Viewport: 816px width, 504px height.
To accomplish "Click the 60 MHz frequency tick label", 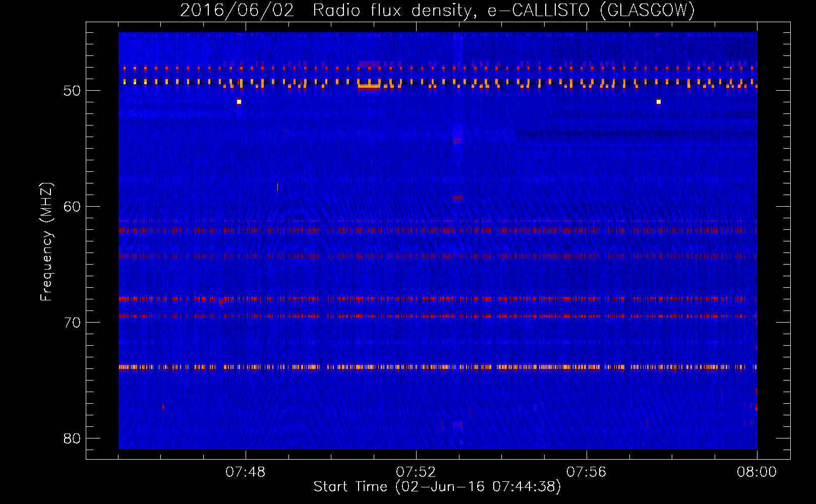I will click(72, 207).
